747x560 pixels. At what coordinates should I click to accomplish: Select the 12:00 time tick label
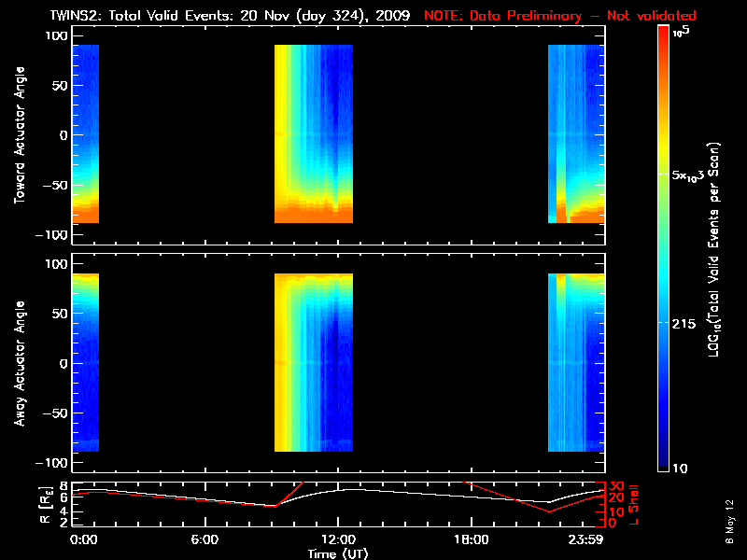pyautogui.click(x=337, y=539)
